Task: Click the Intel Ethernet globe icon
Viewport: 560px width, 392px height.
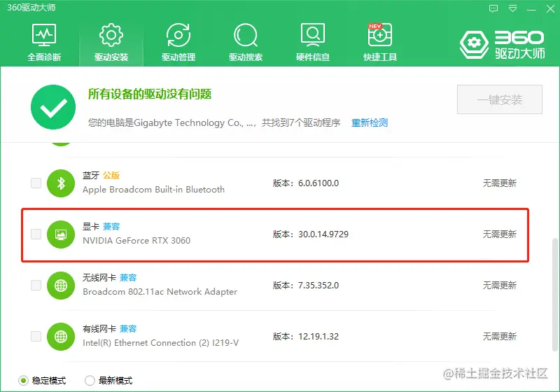Action: pos(61,336)
